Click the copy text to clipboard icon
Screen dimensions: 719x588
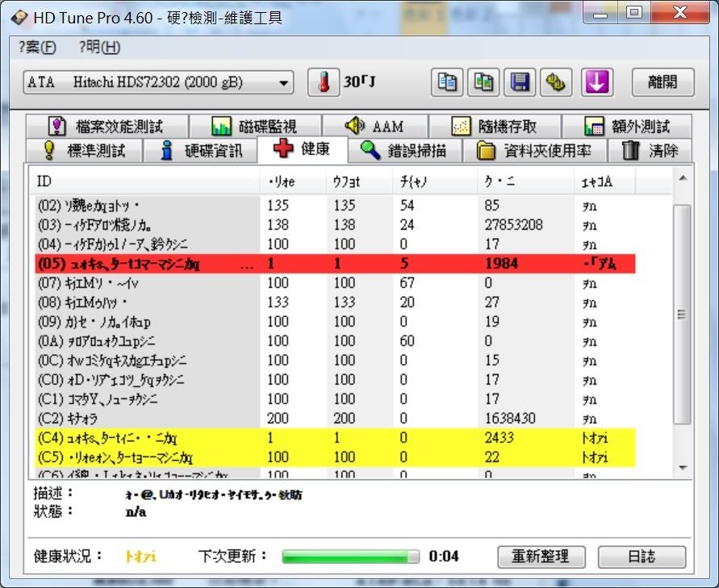point(446,82)
